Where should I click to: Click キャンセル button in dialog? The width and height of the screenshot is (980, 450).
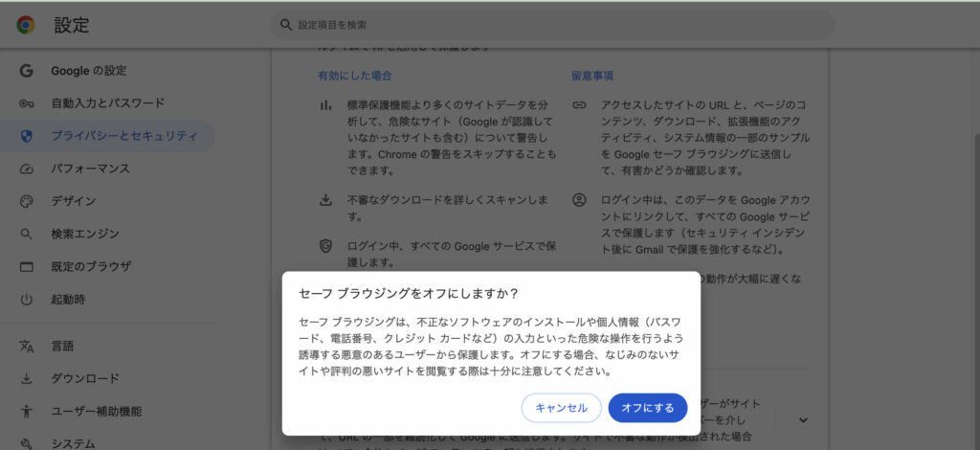[561, 408]
